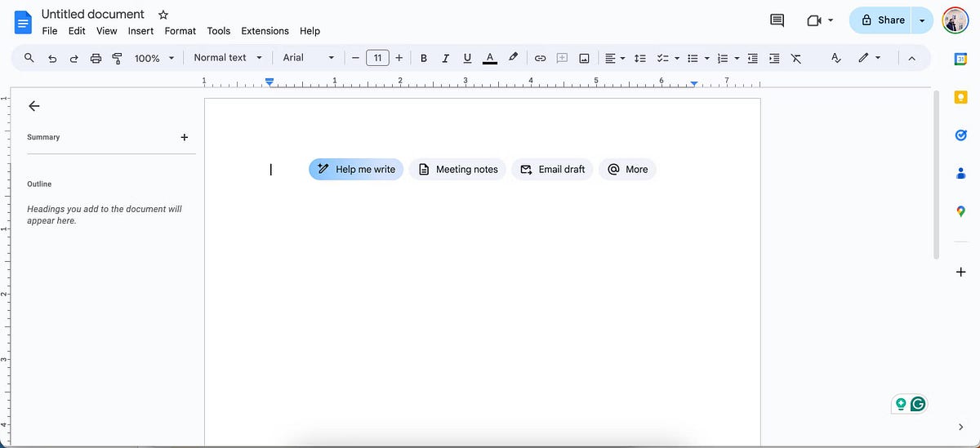Toggle underline formatting
The image size is (980, 448).
(x=467, y=58)
